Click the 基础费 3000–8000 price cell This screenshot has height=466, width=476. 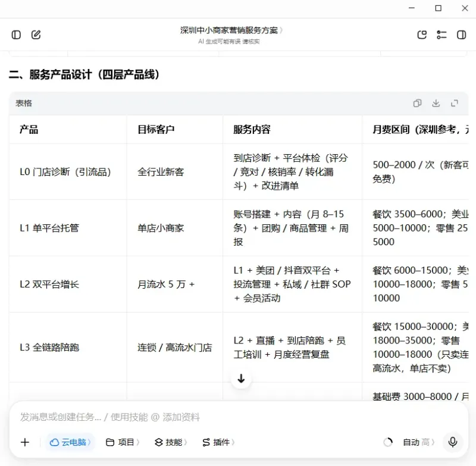click(415, 392)
